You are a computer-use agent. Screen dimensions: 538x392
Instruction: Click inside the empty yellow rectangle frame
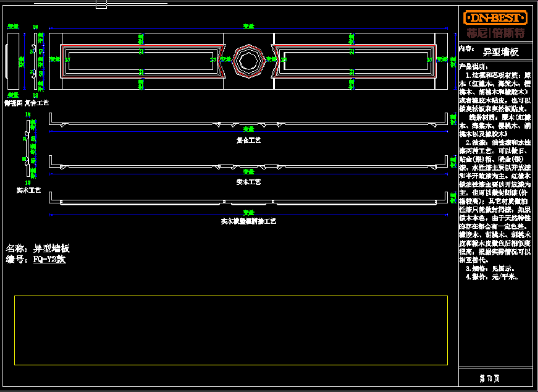[231, 330]
